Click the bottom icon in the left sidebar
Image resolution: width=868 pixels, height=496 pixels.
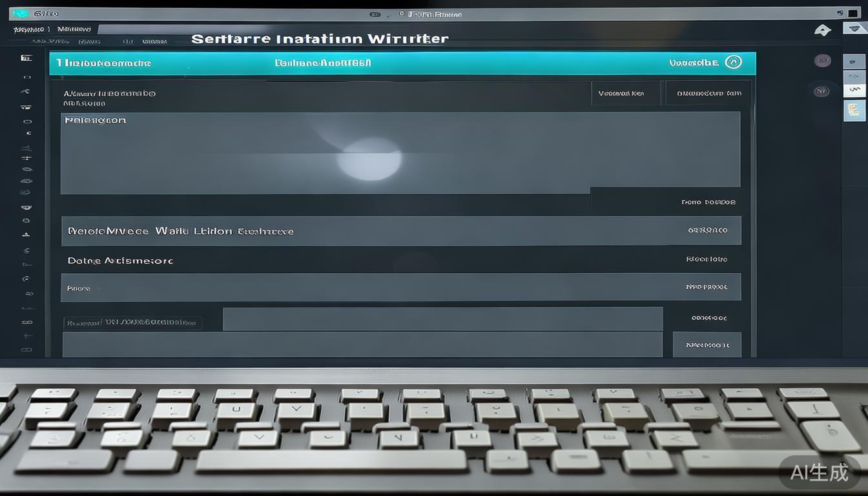coord(26,350)
